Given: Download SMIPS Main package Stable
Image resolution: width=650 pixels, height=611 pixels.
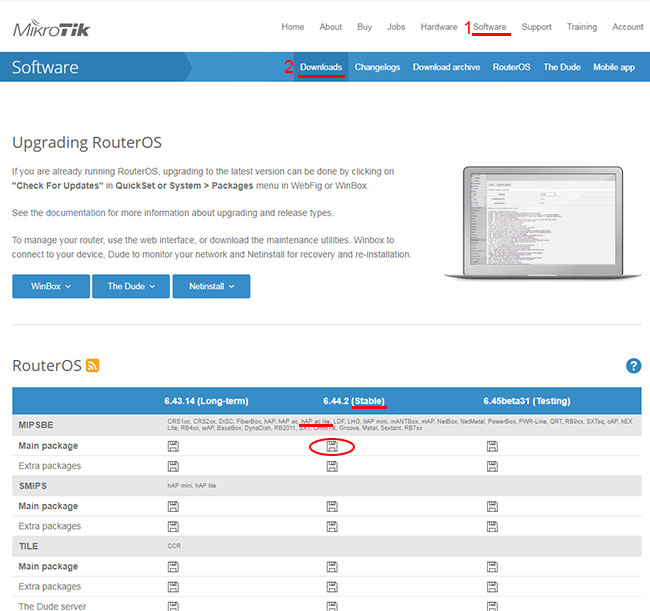Looking at the screenshot, I should click(x=332, y=506).
